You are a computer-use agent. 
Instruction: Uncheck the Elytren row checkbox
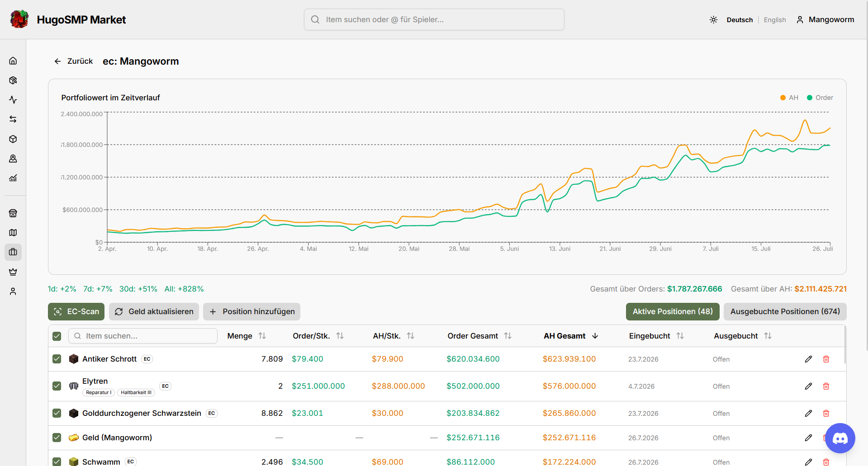pyautogui.click(x=57, y=386)
